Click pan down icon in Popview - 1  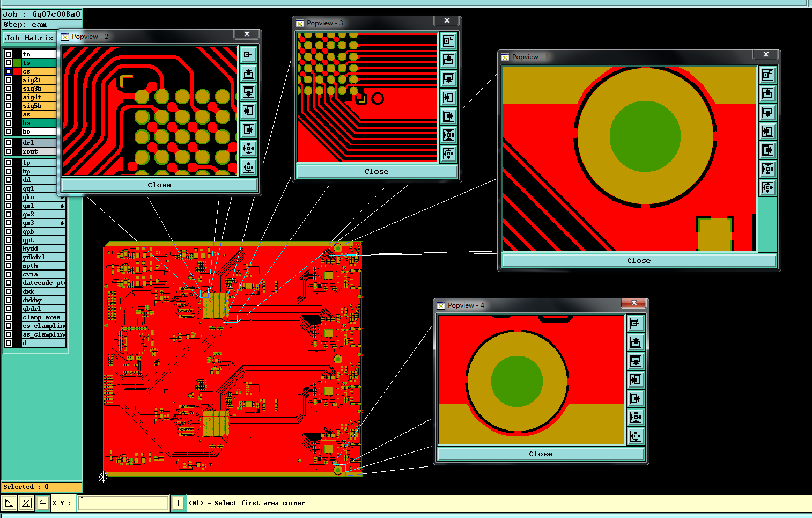tap(767, 112)
